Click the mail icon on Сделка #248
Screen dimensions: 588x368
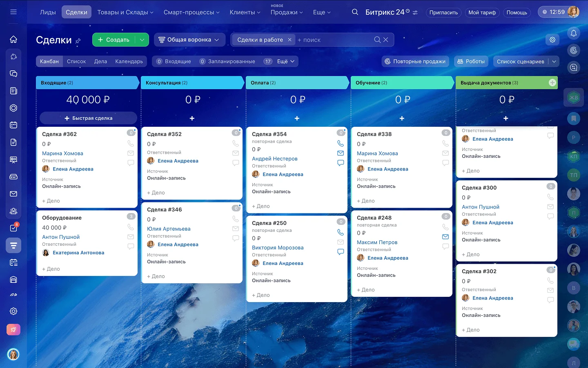[x=445, y=237]
